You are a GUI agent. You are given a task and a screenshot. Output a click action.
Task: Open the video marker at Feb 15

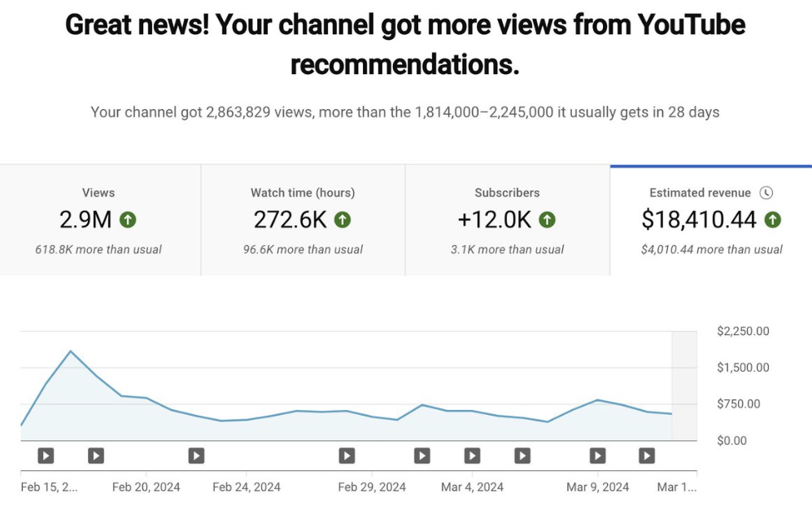(46, 456)
